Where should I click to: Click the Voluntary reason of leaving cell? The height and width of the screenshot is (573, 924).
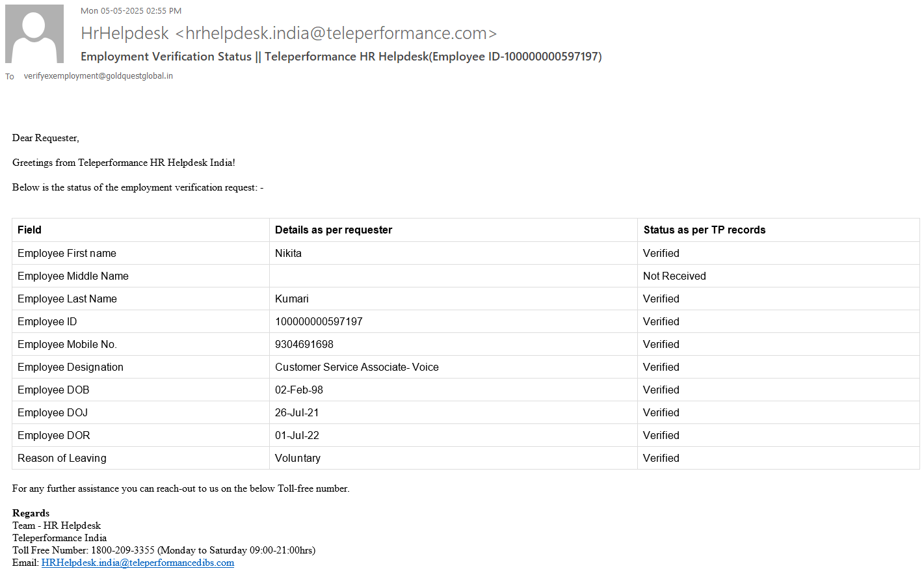tap(298, 458)
